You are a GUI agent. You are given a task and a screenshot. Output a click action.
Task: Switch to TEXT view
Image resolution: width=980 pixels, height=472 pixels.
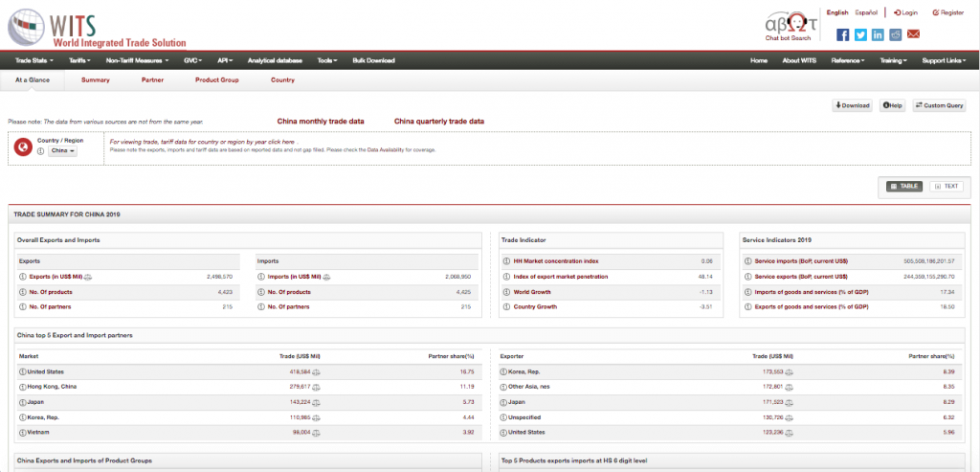point(947,187)
